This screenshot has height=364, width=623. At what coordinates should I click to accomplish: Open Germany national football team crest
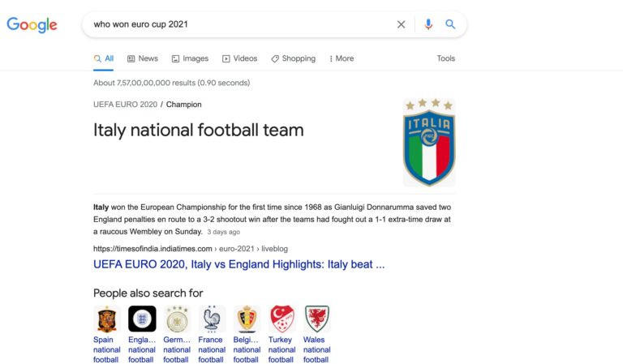[x=177, y=319]
